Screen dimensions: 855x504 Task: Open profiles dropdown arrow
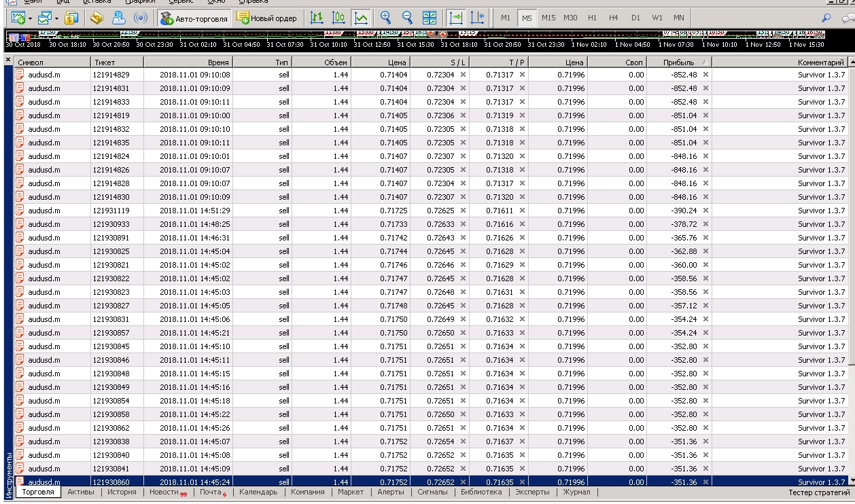tap(57, 18)
